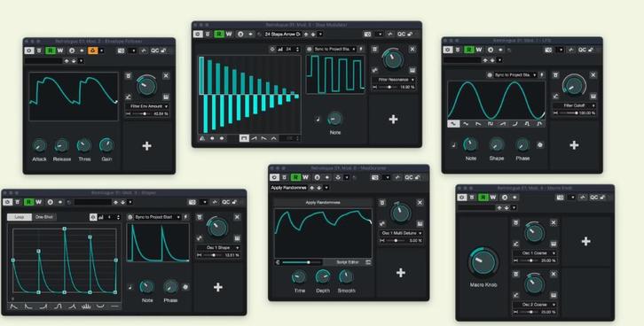Click the Attack knob in Envelope Follower

click(x=39, y=144)
